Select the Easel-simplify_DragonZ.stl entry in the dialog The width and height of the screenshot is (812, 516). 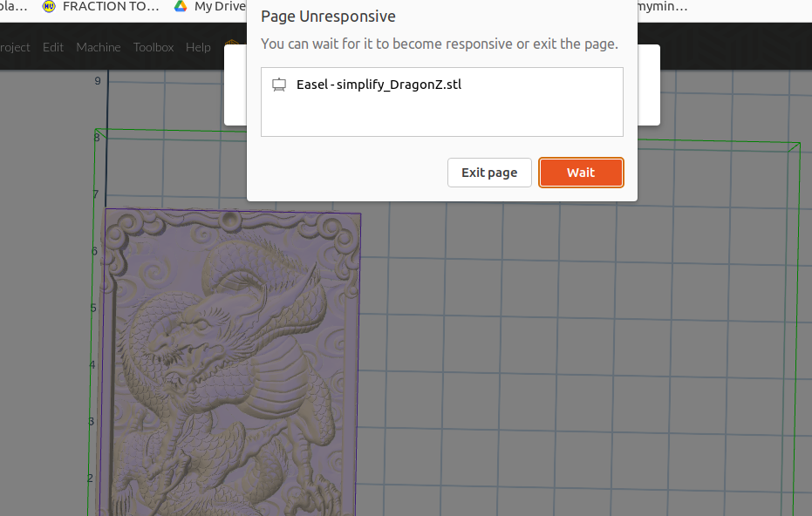tap(441, 101)
